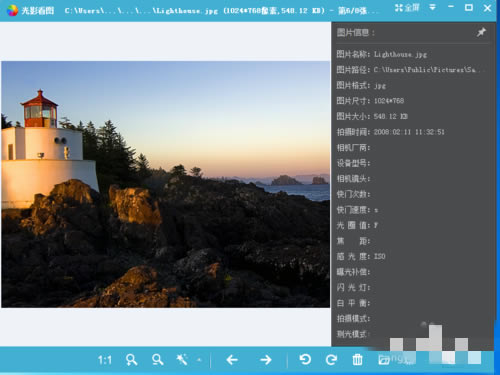Click the 图片信息 panel header
This screenshot has height=375, width=500.
(x=356, y=33)
